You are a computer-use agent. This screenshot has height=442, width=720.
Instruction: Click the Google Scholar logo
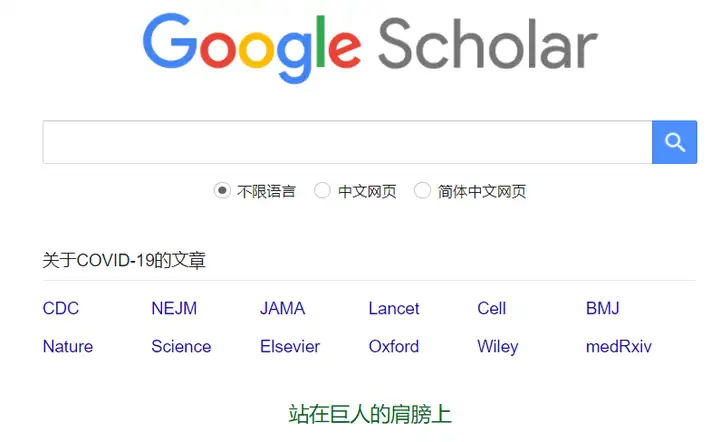(x=370, y=45)
